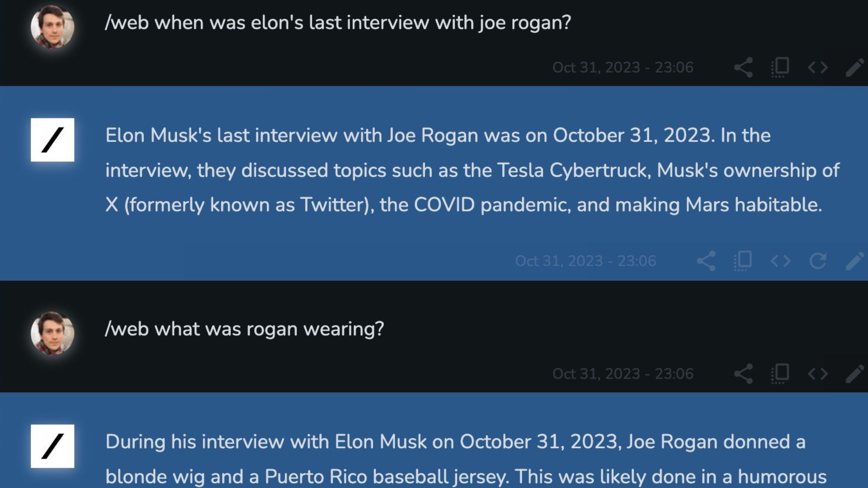868x488 pixels.
Task: View code for the first user message
Action: (x=818, y=68)
